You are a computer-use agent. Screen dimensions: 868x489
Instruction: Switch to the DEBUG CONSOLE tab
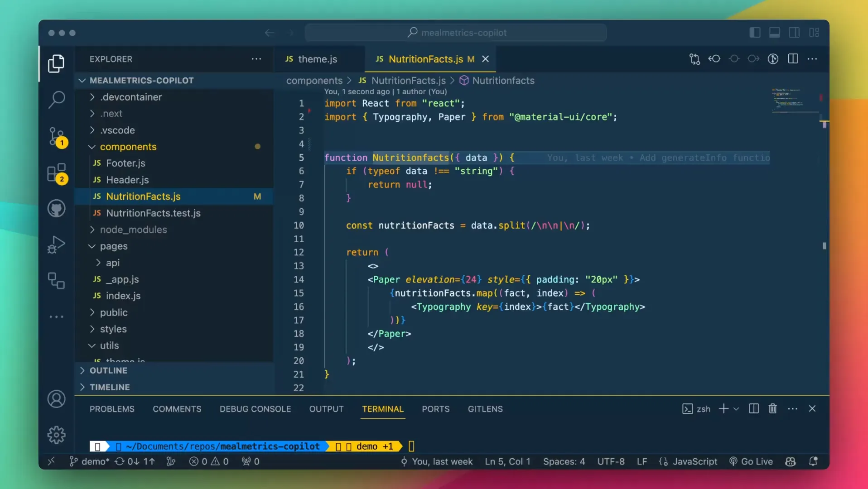point(255,409)
